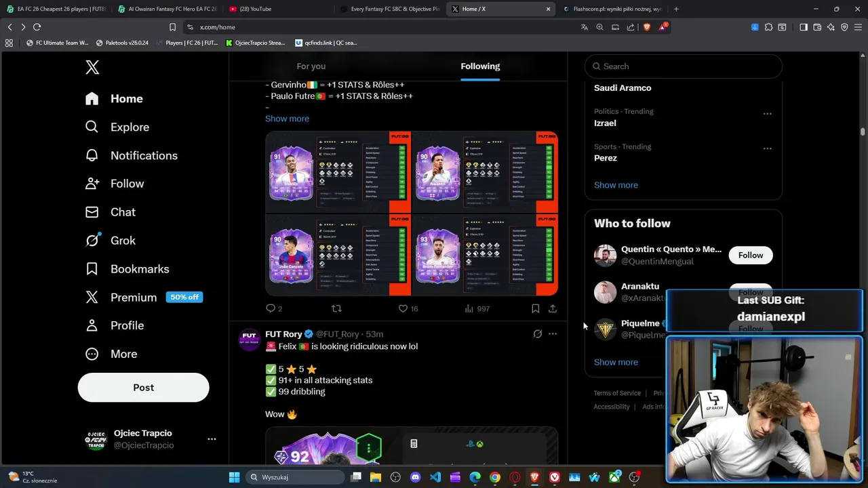The height and width of the screenshot is (488, 868).
Task: Click the Brave Shields icon in address bar
Action: pos(646,27)
